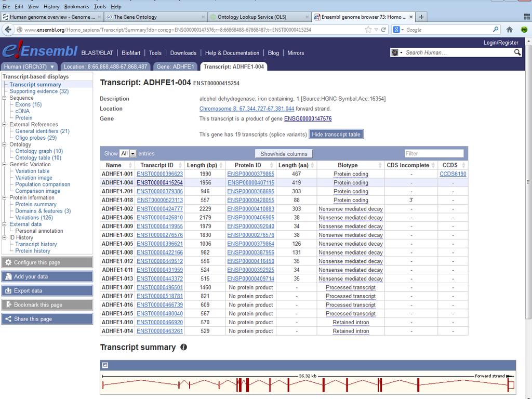Click Login/Register link
This screenshot has width=532, height=399.
point(501,43)
